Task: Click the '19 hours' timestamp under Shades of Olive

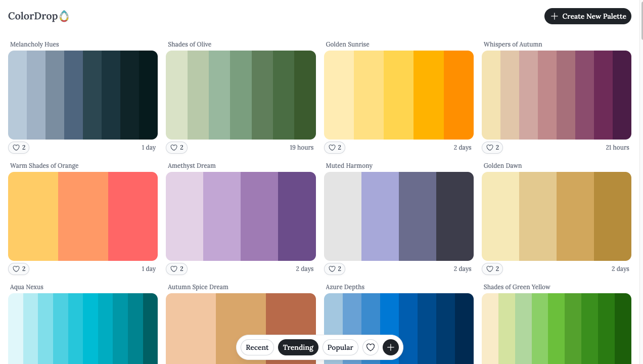Action: pyautogui.click(x=302, y=148)
